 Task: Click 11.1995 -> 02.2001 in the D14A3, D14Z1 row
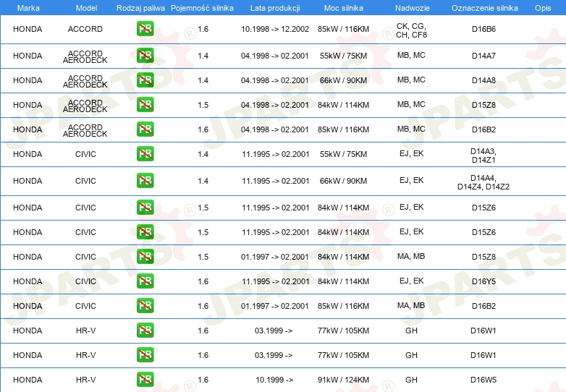click(276, 154)
